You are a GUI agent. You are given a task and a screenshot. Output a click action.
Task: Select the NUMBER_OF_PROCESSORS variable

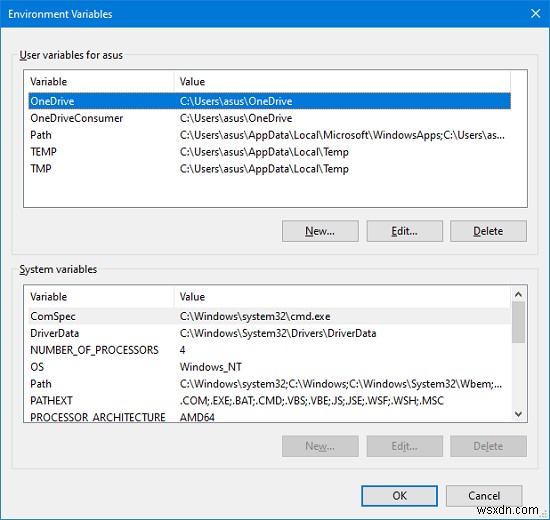pyautogui.click(x=269, y=350)
